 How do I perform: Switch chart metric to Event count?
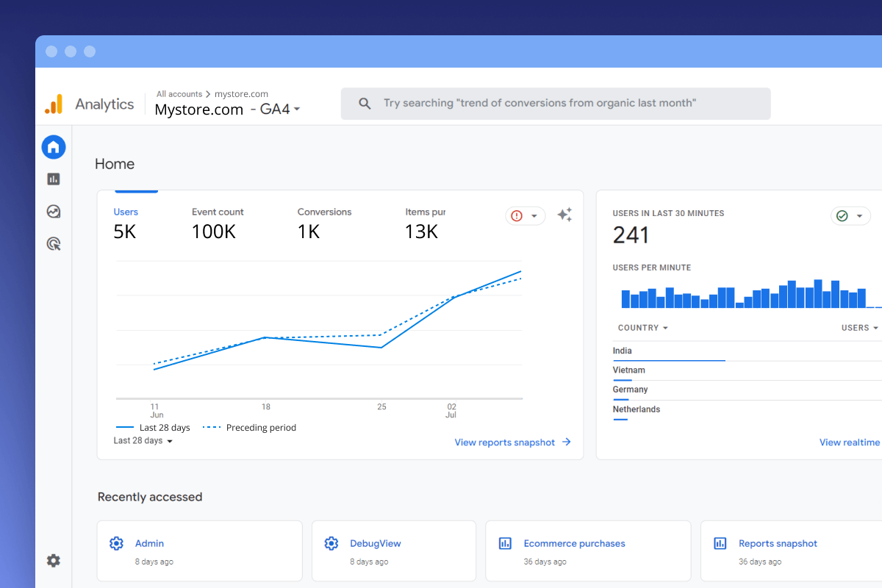click(x=218, y=220)
